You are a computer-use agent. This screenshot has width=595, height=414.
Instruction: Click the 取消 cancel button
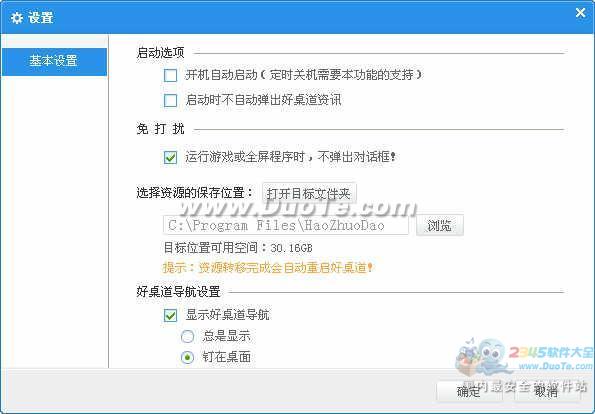[546, 391]
